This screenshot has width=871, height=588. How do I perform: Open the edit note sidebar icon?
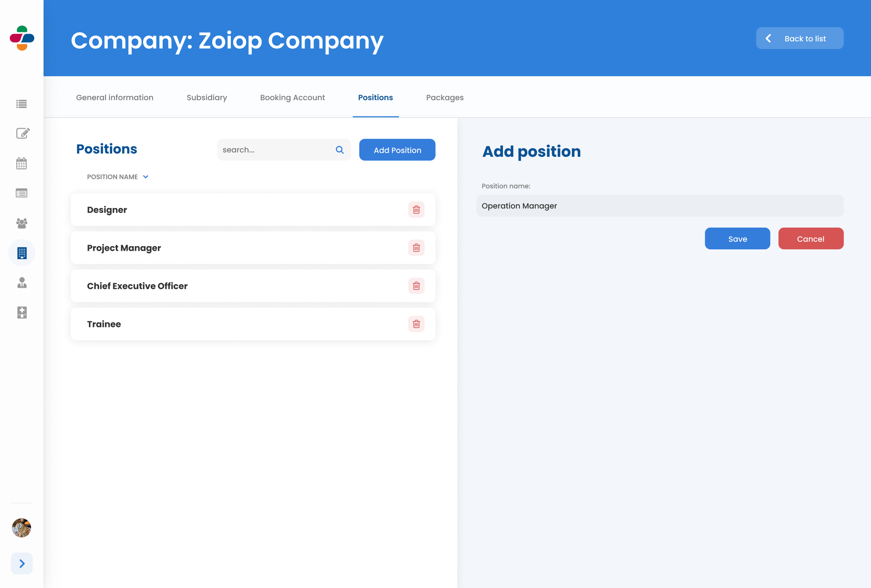click(x=23, y=133)
